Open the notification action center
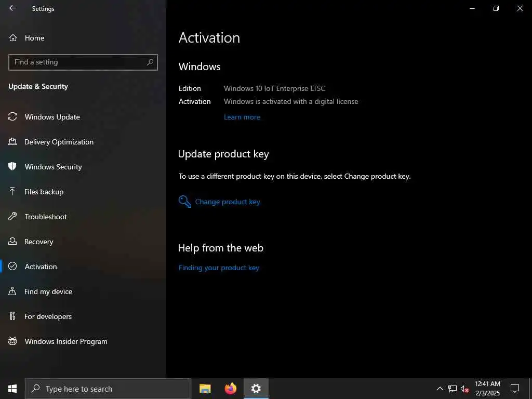The width and height of the screenshot is (532, 399). tap(515, 389)
